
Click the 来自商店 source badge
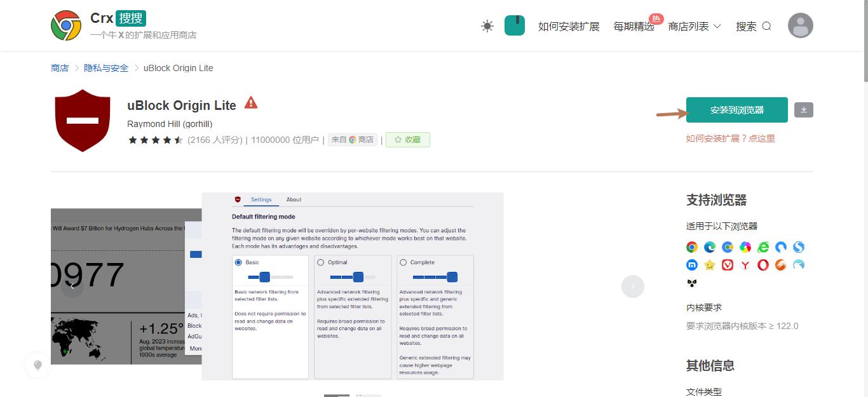pos(353,140)
